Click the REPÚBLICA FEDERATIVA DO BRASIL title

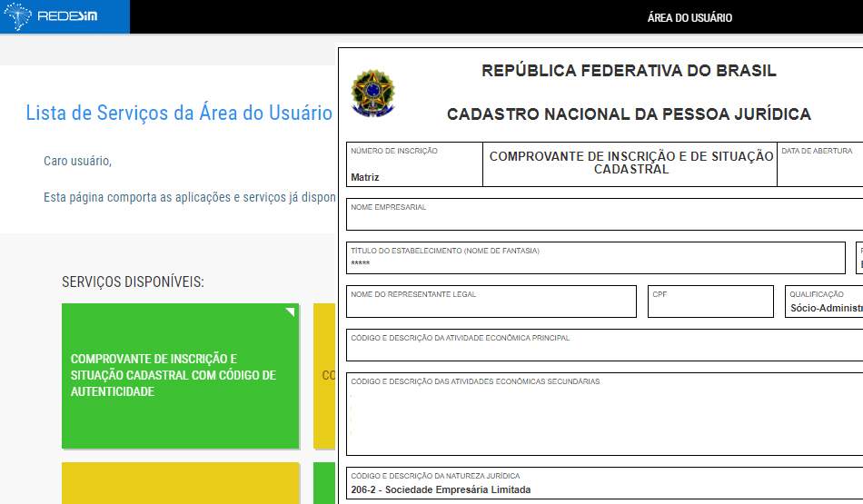pos(629,71)
